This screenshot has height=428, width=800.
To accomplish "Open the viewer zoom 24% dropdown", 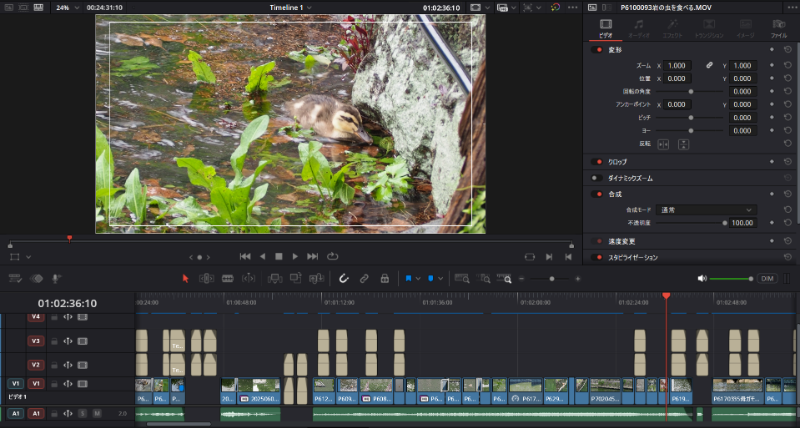I will tap(68, 8).
